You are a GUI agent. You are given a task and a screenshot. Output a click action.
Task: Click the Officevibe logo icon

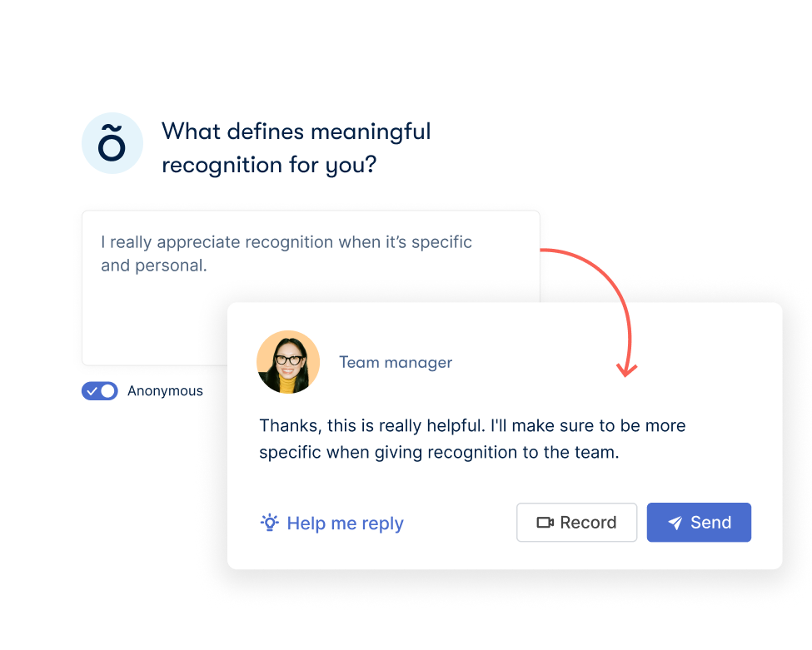click(x=112, y=143)
